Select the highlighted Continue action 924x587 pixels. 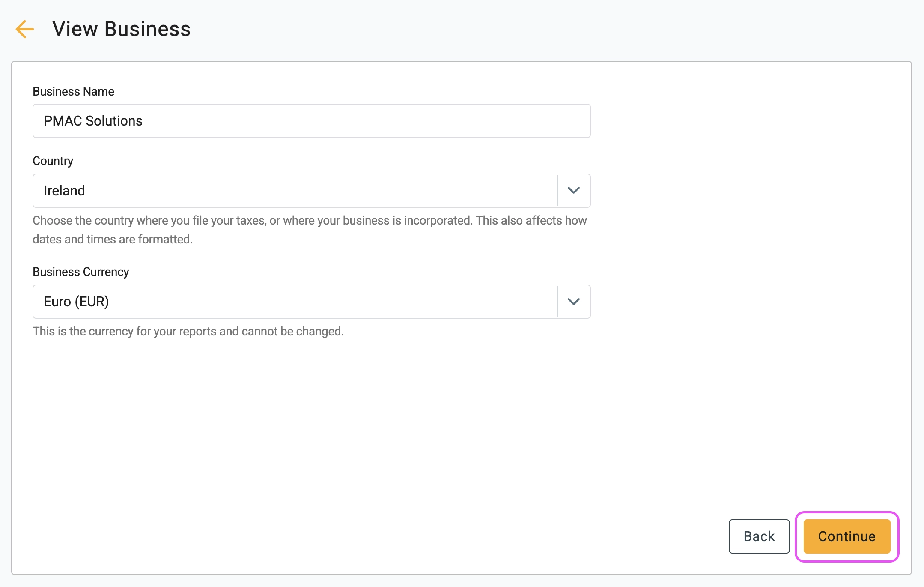(x=847, y=536)
